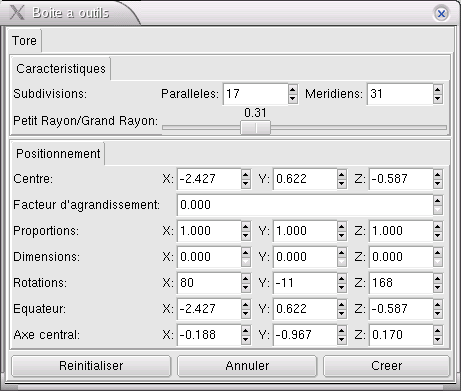Decrement the Centre Z value
This screenshot has width=461, height=391.
(438, 184)
